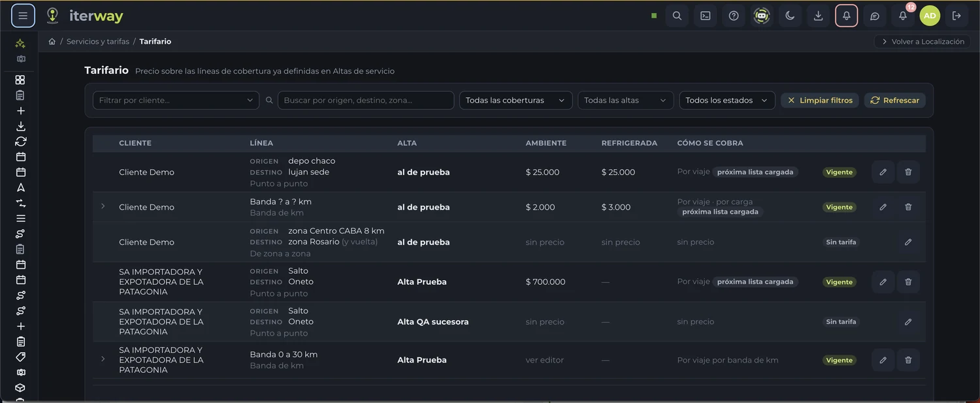Delete the depo chaco to lujan sede rate
Screen dimensions: 980x403
coord(908,172)
